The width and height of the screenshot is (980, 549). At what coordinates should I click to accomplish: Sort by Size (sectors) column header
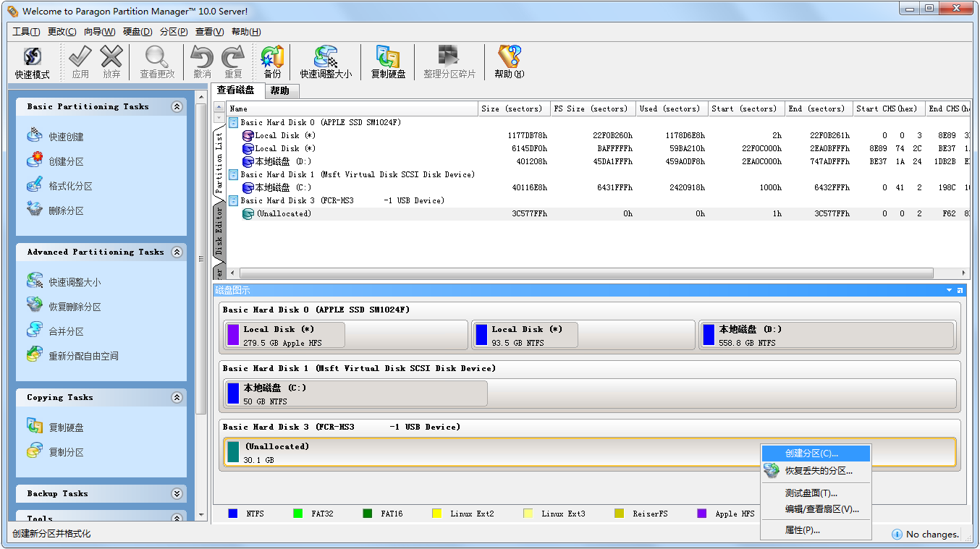[x=514, y=108]
